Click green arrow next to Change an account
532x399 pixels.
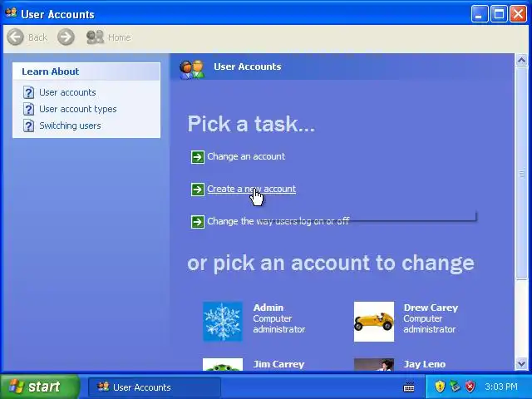[198, 157]
